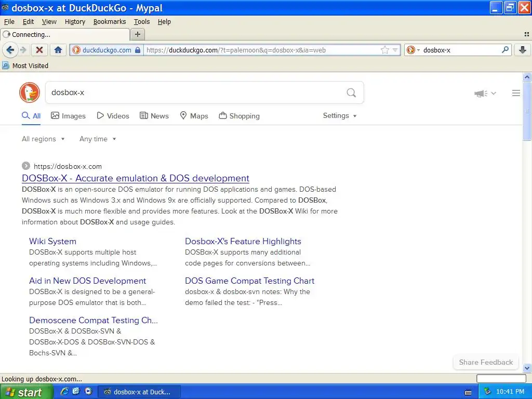Click the scrollbar down arrow
The height and width of the screenshot is (399, 532).
(527, 368)
